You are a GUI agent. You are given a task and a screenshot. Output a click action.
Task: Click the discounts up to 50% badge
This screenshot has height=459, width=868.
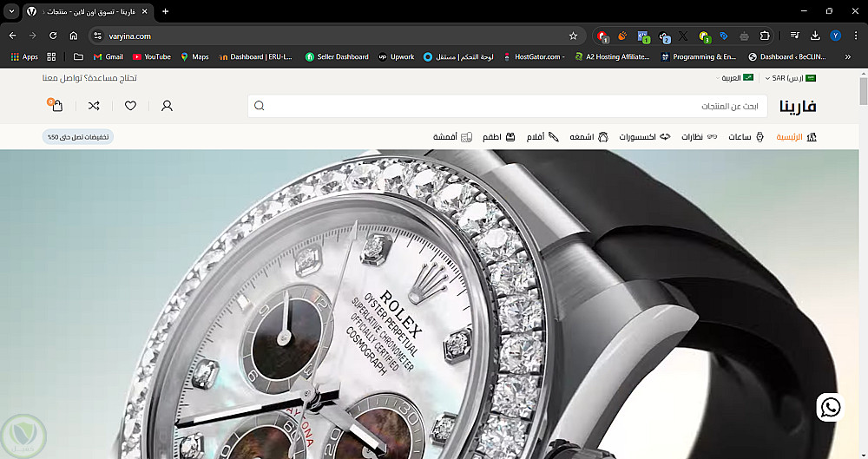click(x=78, y=137)
